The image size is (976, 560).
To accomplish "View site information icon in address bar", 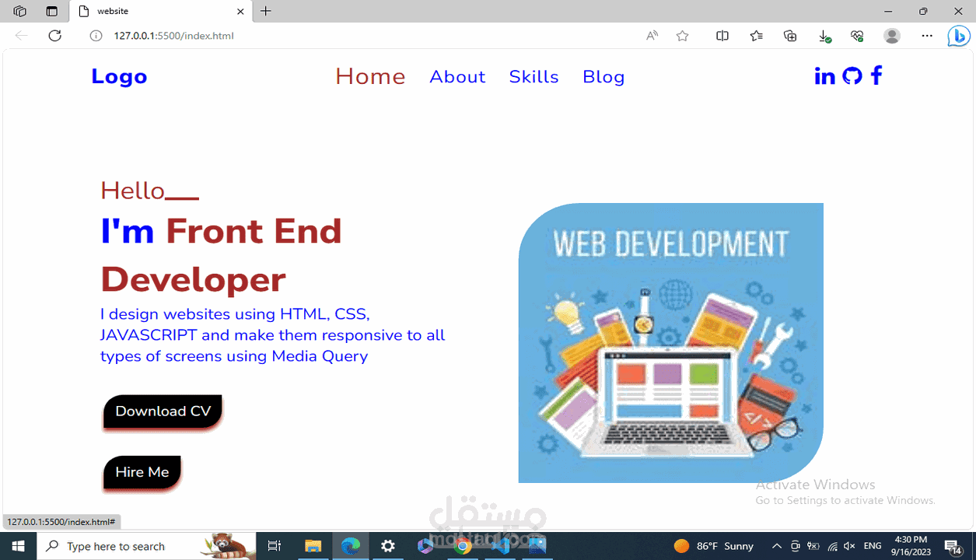I will click(96, 36).
